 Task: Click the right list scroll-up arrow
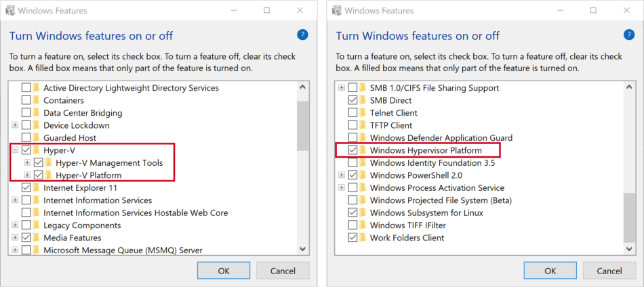click(x=629, y=87)
